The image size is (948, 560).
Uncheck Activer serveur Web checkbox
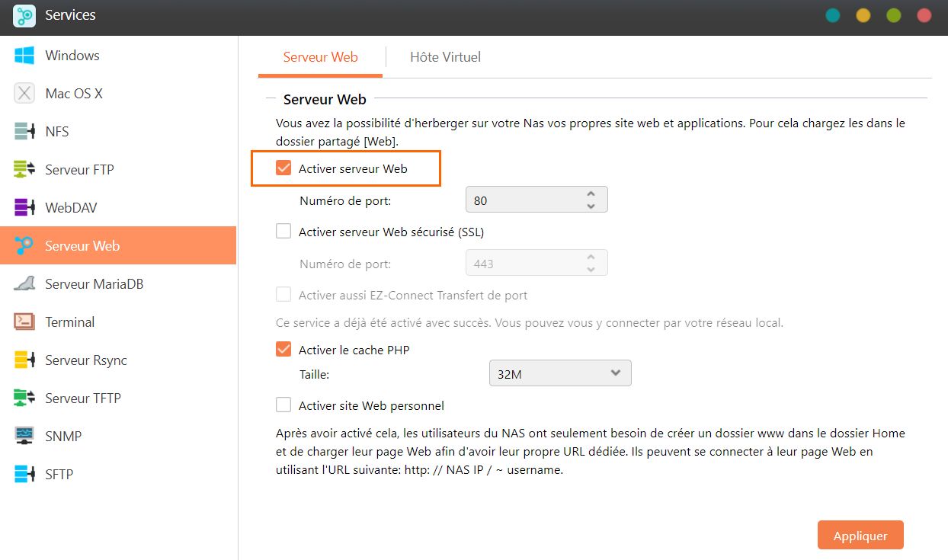[x=283, y=168]
